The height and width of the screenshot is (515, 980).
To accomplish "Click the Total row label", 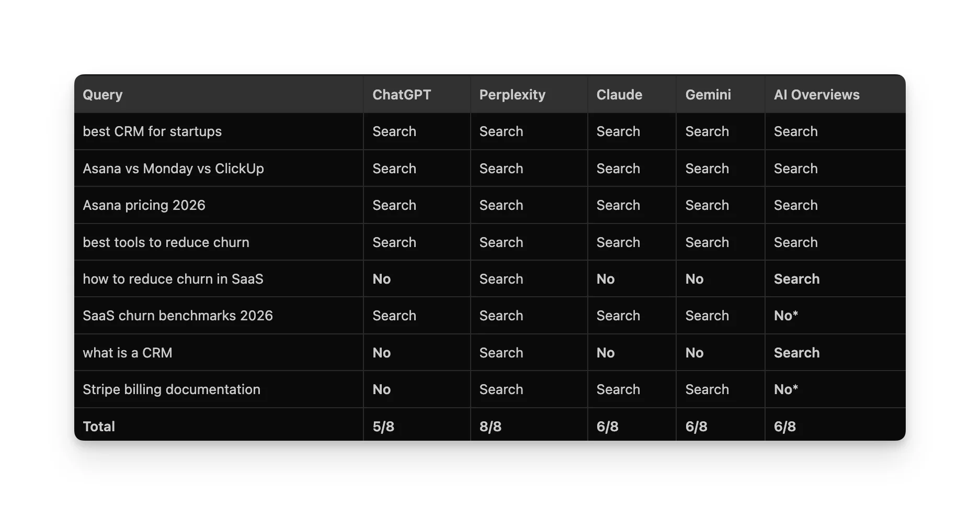I will coord(98,426).
